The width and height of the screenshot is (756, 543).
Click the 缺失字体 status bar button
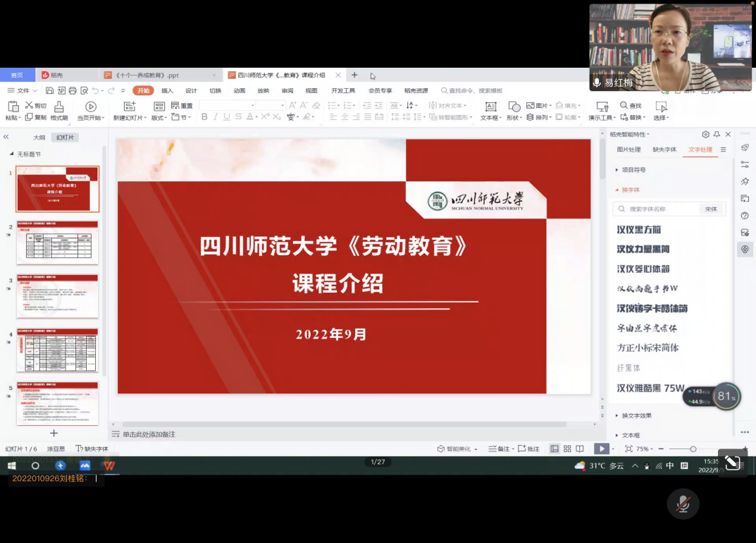tap(92, 449)
